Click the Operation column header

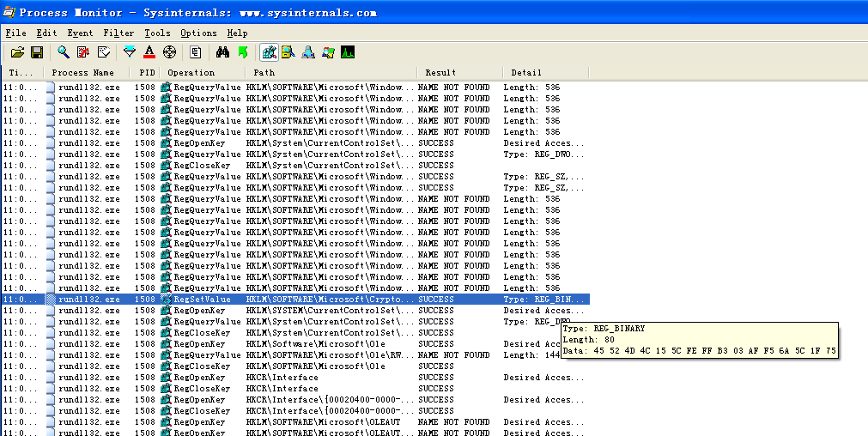[x=203, y=72]
